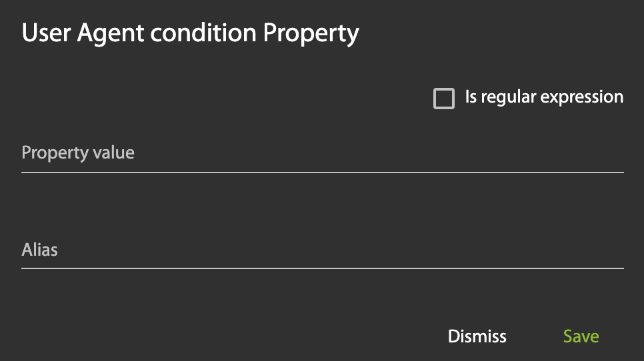The height and width of the screenshot is (361, 644).
Task: Click Save to store the property
Action: [x=581, y=336]
